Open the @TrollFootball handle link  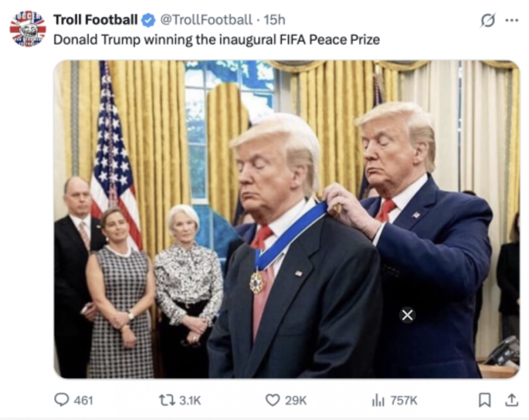(206, 20)
